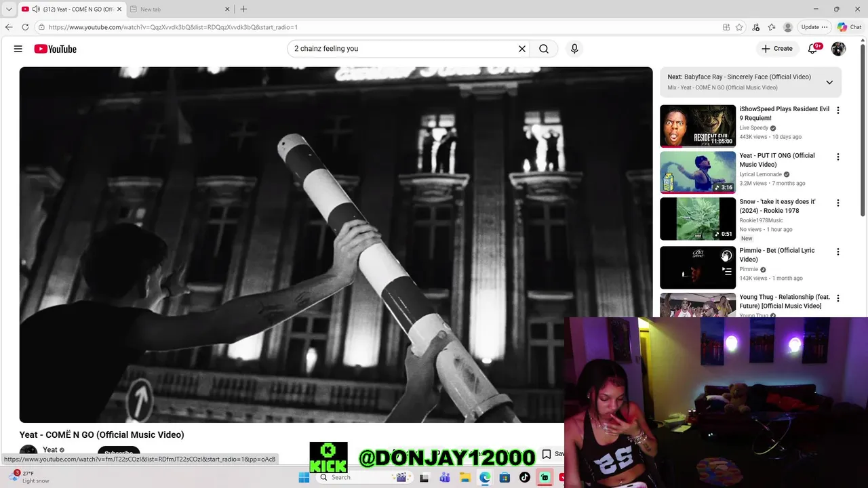
Task: Open 'Yeat - PUT IT ONG' title link
Action: tap(777, 160)
